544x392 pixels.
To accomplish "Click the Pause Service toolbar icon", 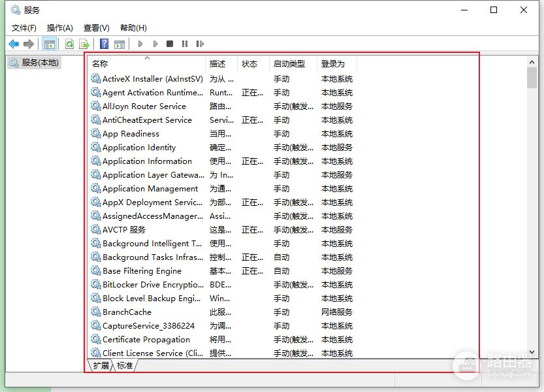I will point(185,44).
